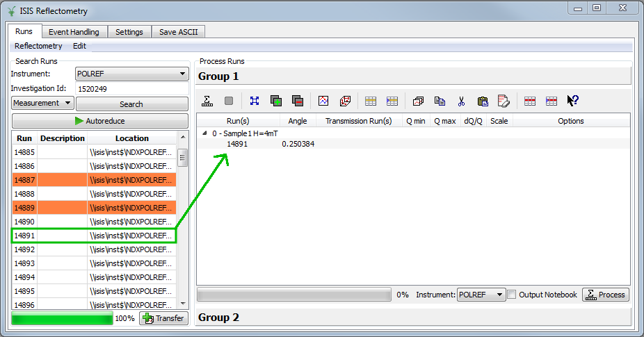Click the Collapse All Groups icon
The image size is (644, 337).
click(298, 101)
